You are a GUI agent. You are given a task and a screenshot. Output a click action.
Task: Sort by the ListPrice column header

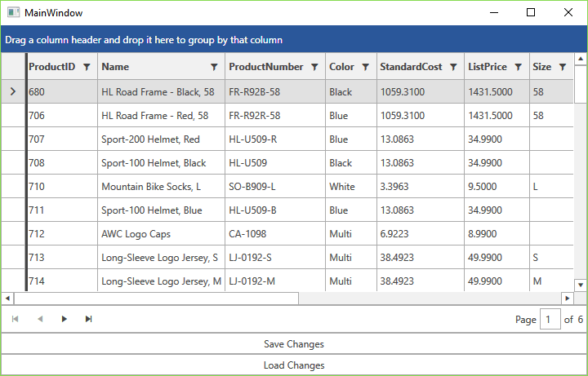coord(488,67)
